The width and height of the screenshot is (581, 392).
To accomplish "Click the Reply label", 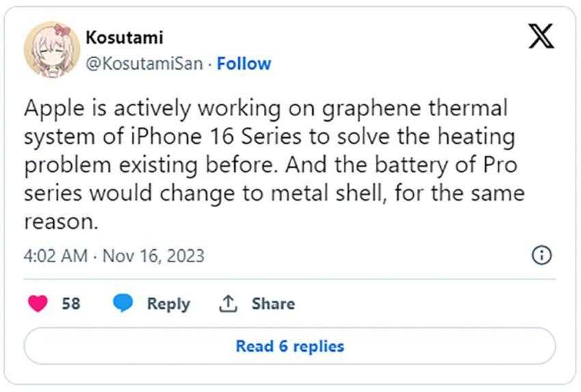I will click(x=168, y=303).
